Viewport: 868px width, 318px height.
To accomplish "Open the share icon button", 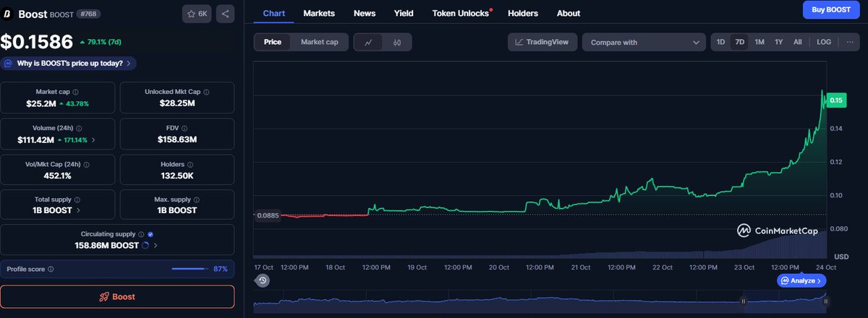I will click(225, 14).
